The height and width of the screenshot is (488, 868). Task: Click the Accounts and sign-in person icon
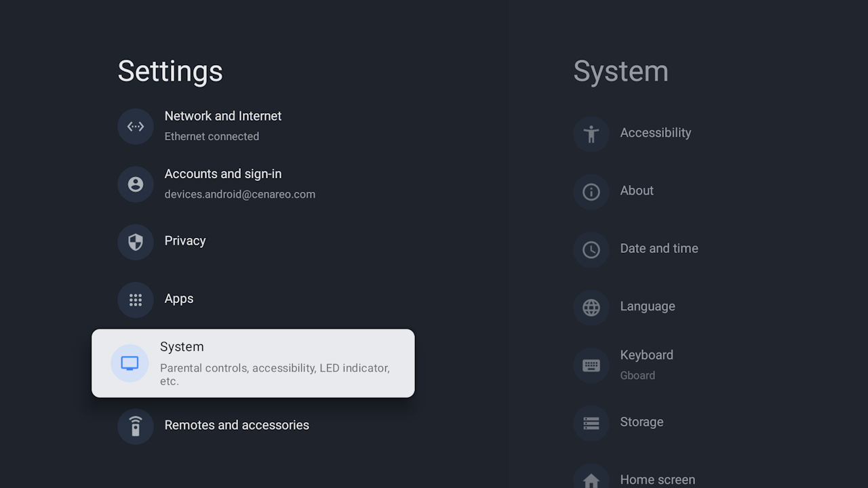point(136,184)
